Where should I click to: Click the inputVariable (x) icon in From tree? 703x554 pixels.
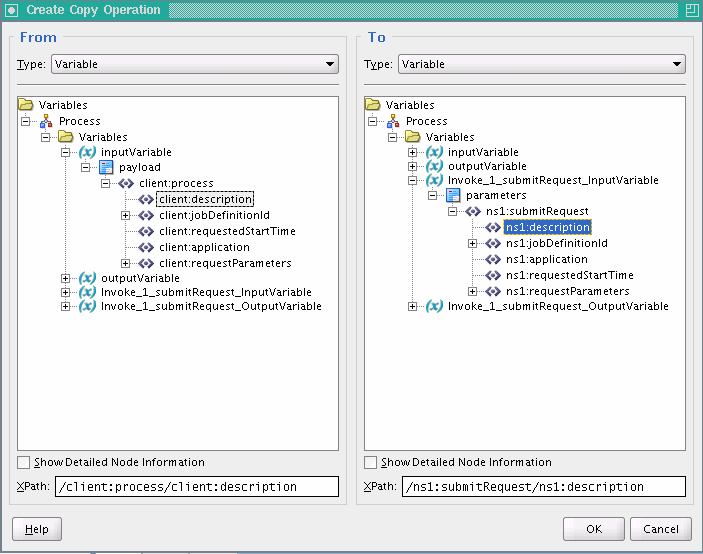click(x=87, y=152)
